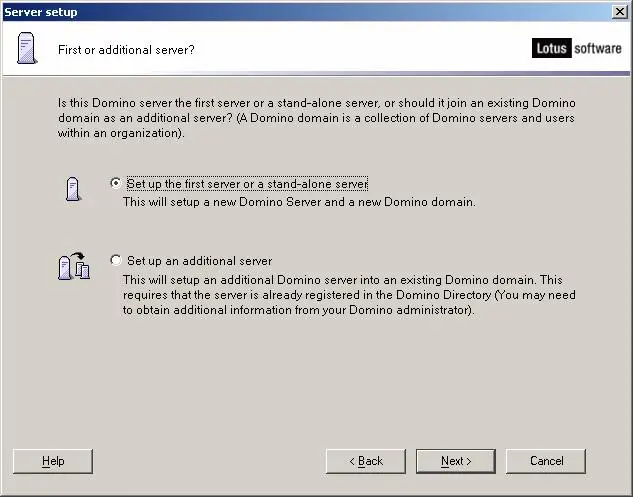Click the "First or additional server?" heading
The image size is (633, 497).
pyautogui.click(x=125, y=49)
